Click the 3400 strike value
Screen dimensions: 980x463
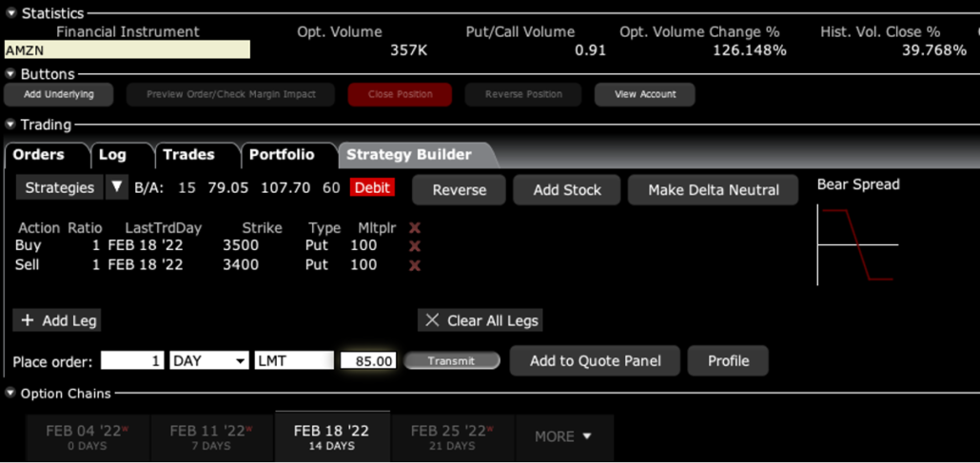click(241, 265)
